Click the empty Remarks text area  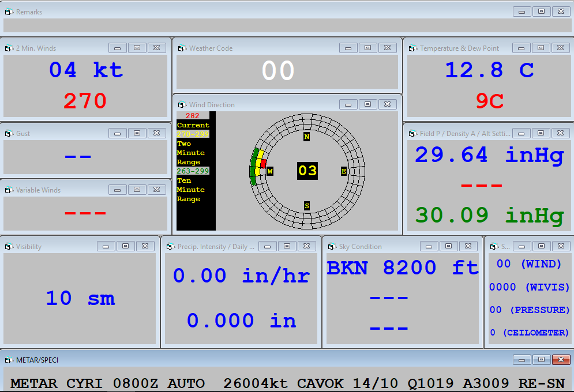click(x=287, y=25)
